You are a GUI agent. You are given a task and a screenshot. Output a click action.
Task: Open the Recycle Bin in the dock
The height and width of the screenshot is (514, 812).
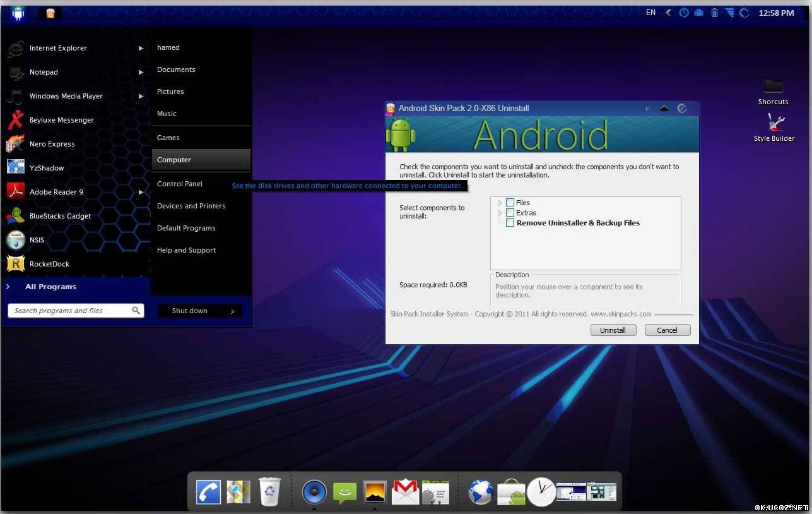[269, 492]
